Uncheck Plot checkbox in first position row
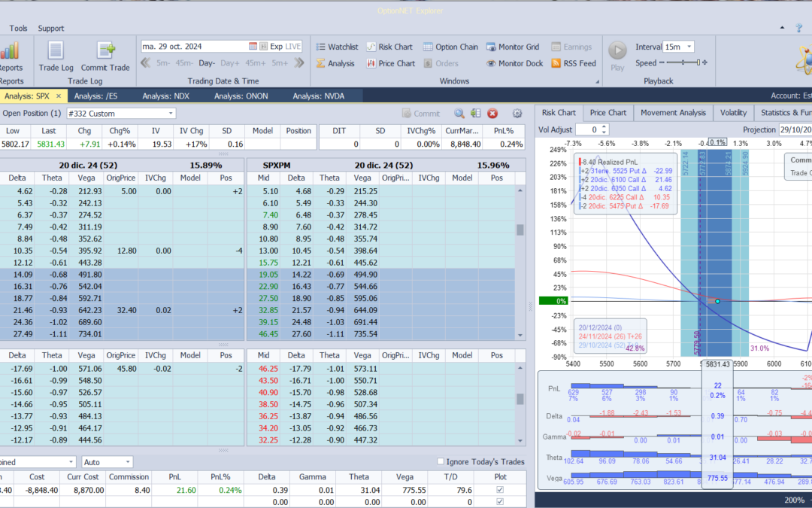Image resolution: width=812 pixels, height=508 pixels. [501, 490]
